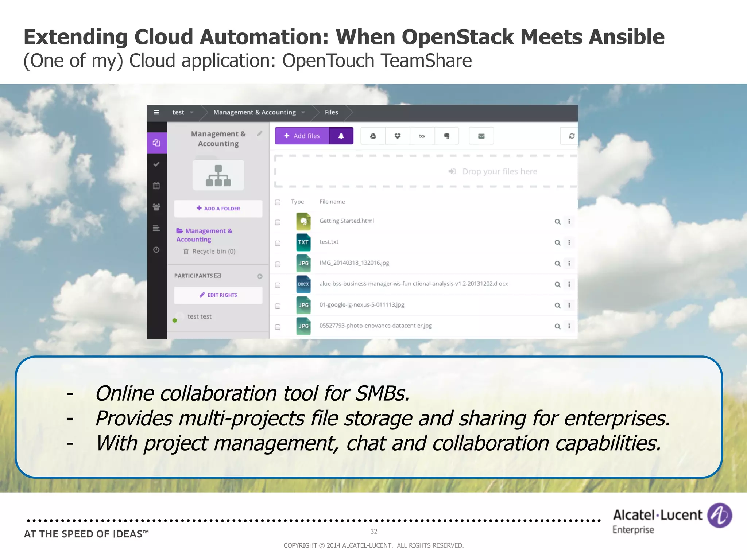Preview IMG_20140318_132016.jpg with magnifier

pos(557,264)
